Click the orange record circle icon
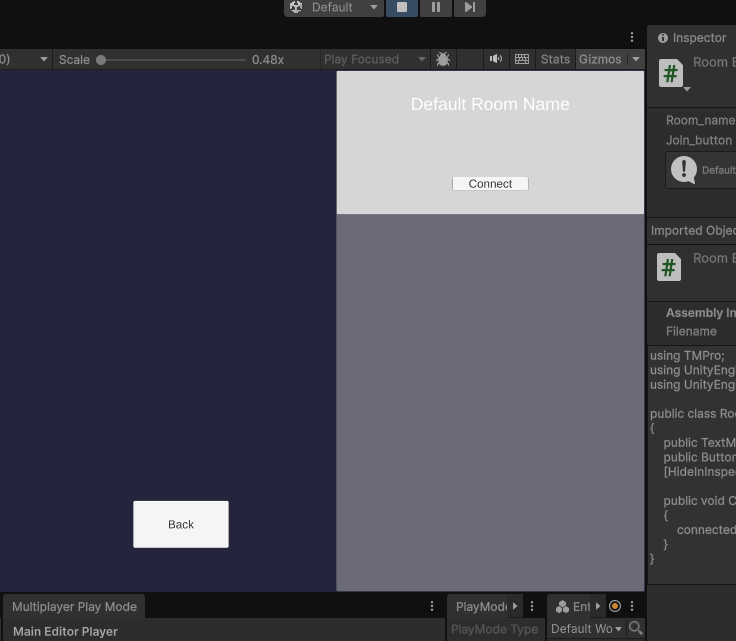This screenshot has height=641, width=736. pyautogui.click(x=615, y=606)
